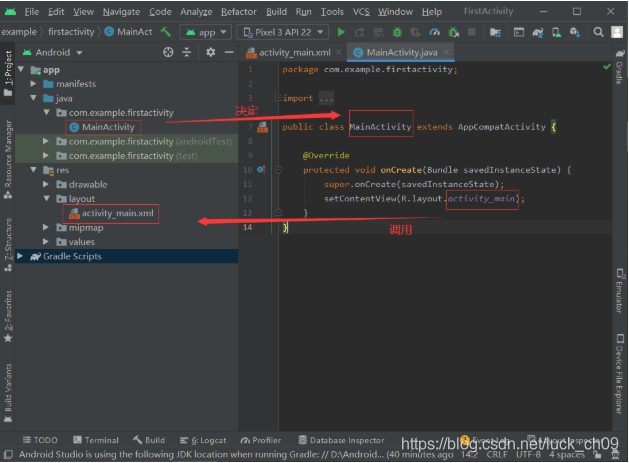Image resolution: width=629 pixels, height=463 pixels.
Task: Click the project panel settings gear icon
Action: 211,52
